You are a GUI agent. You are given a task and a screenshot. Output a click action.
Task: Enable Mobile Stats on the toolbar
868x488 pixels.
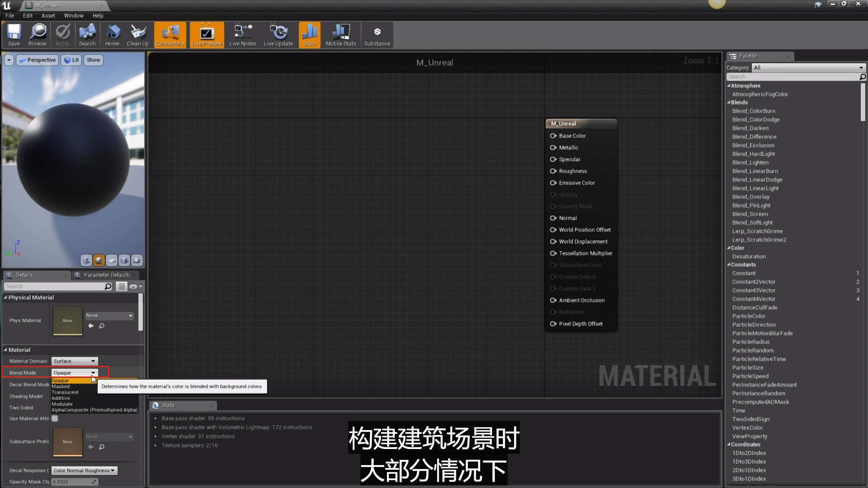tap(340, 34)
